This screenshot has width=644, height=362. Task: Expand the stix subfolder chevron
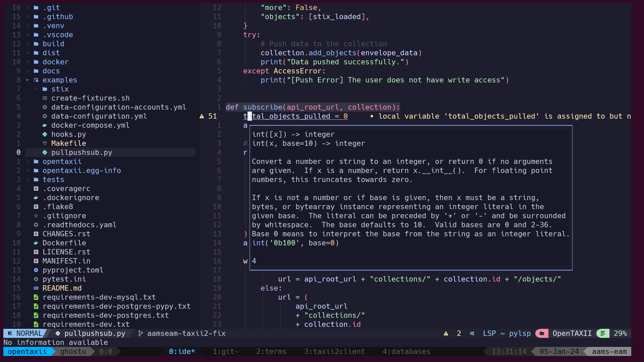(x=36, y=89)
